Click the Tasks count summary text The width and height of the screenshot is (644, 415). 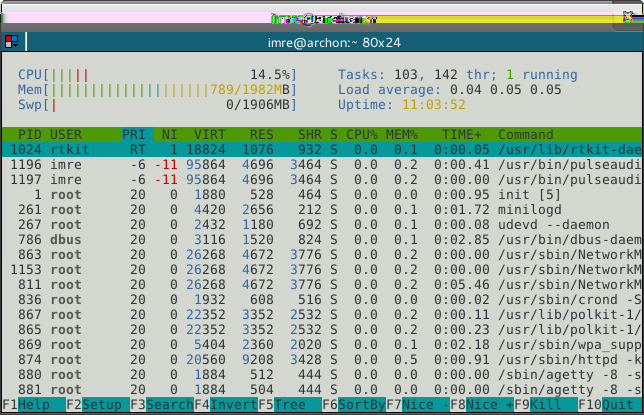pyautogui.click(x=458, y=75)
